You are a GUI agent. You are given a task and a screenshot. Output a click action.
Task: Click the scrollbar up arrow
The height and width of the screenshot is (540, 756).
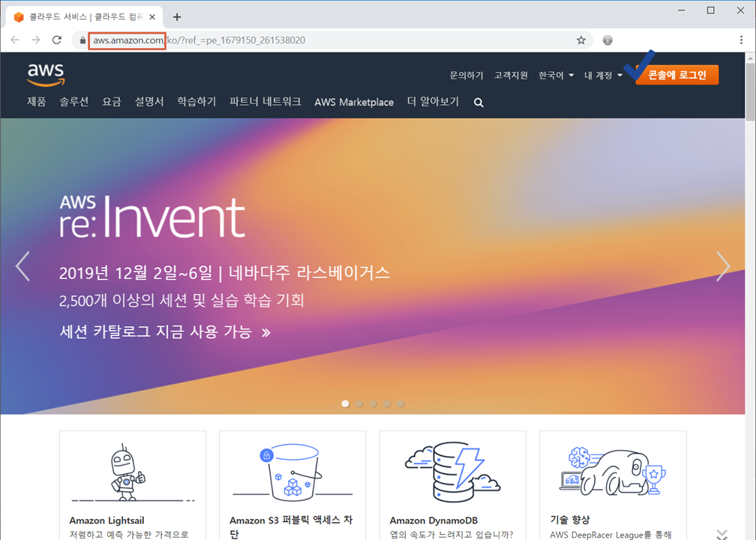click(x=751, y=58)
